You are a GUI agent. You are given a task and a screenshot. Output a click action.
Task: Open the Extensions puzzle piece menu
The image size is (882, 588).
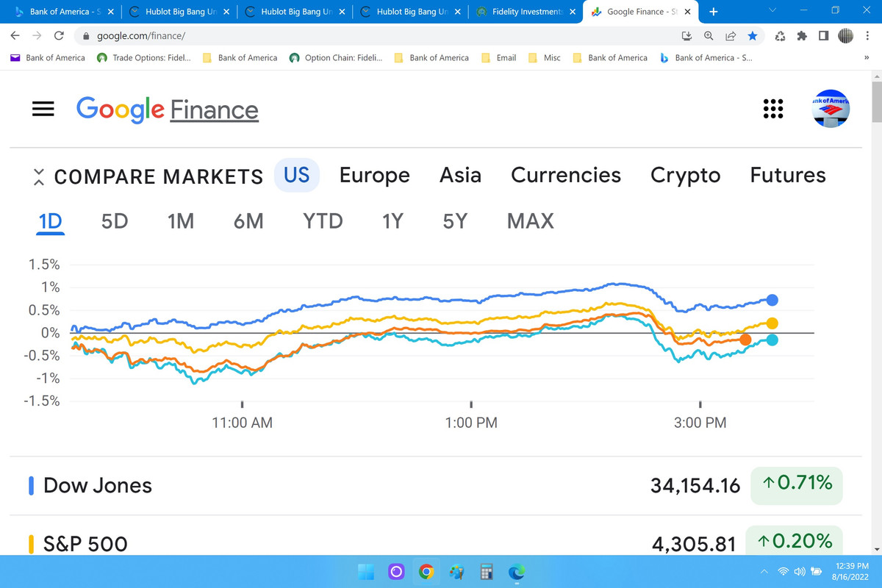coord(802,35)
